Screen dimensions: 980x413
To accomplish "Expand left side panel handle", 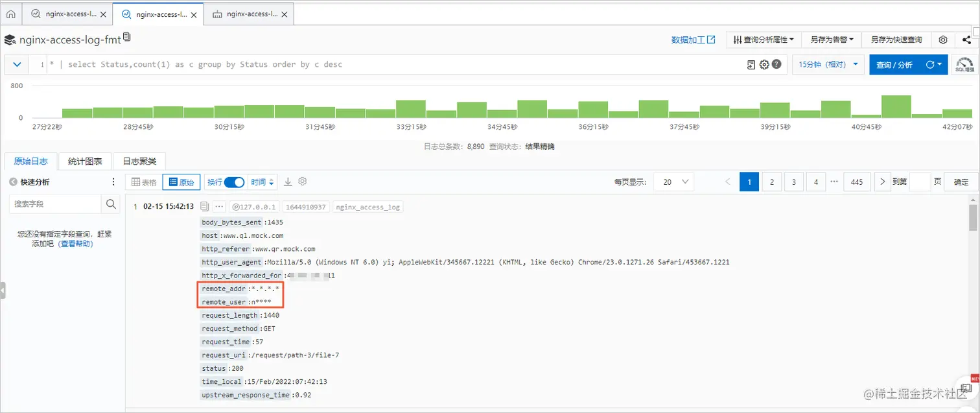I will (2, 290).
